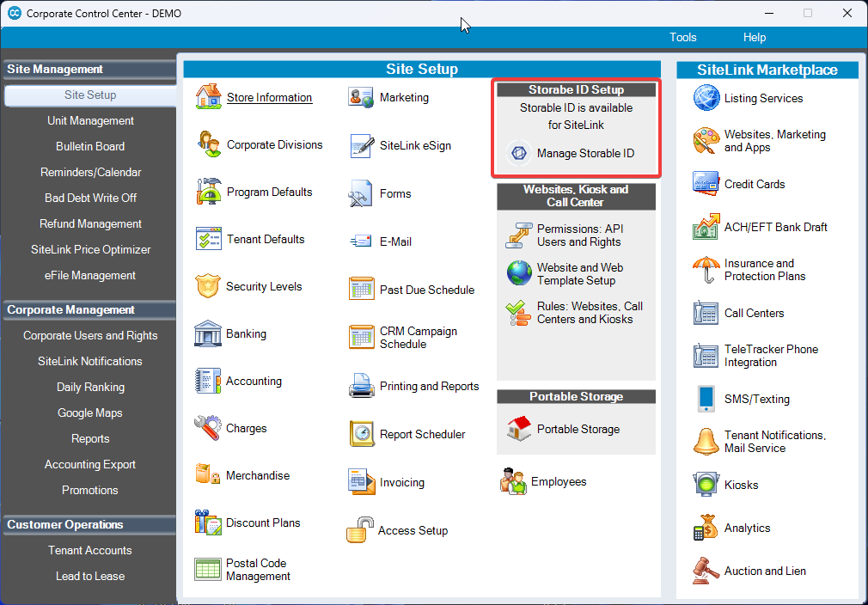
Task: Click the ACH/EFT Bank Draft icon
Action: pyautogui.click(x=706, y=227)
